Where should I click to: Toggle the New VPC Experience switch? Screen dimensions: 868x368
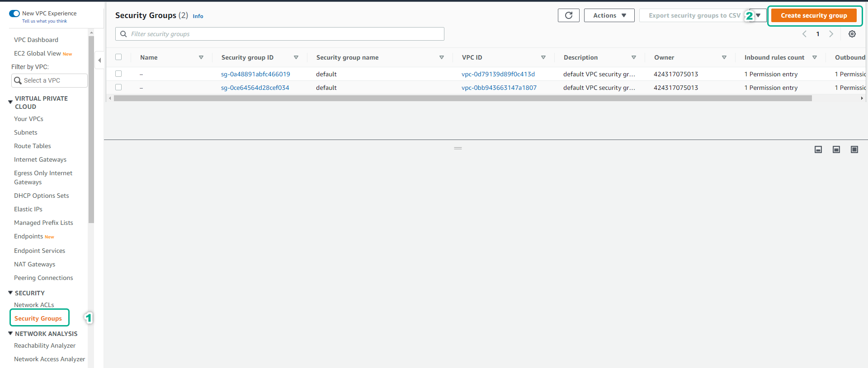click(x=14, y=14)
